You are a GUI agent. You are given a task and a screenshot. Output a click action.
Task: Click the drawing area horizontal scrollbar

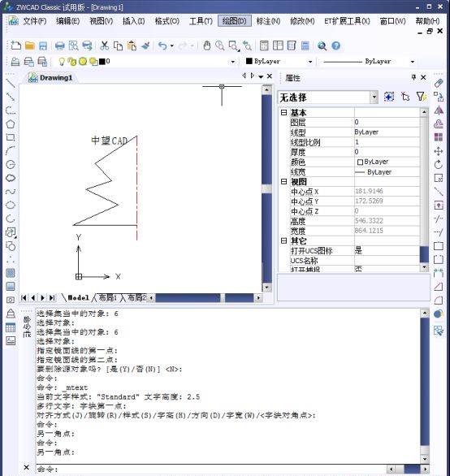coord(204,298)
